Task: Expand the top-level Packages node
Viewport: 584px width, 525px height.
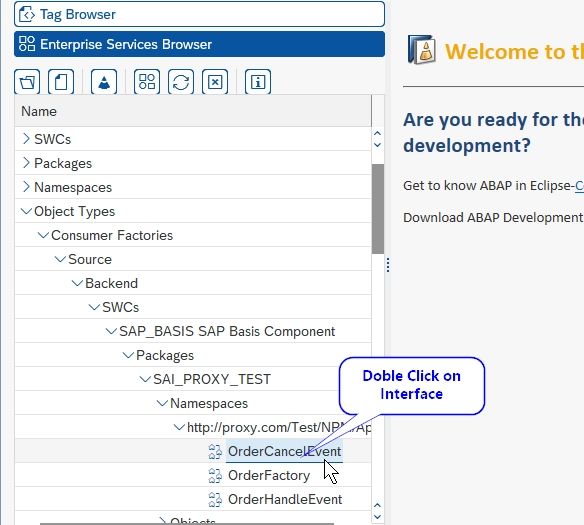Action: [26, 163]
